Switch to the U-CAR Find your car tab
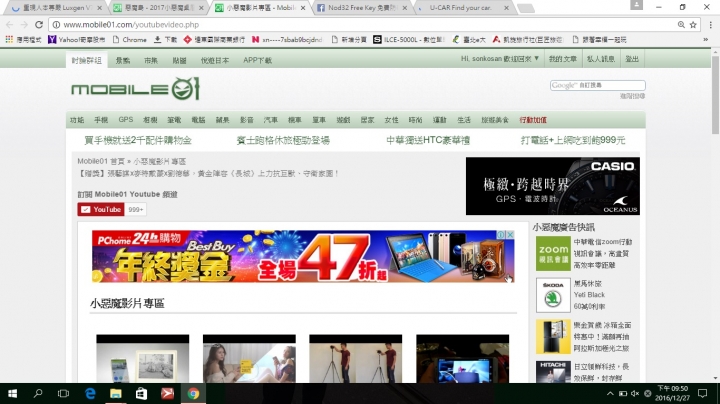720x404 pixels. pos(459,8)
